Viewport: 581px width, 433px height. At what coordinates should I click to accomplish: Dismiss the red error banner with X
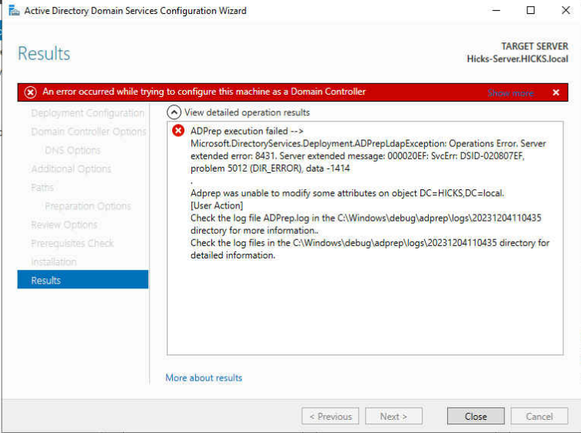556,93
